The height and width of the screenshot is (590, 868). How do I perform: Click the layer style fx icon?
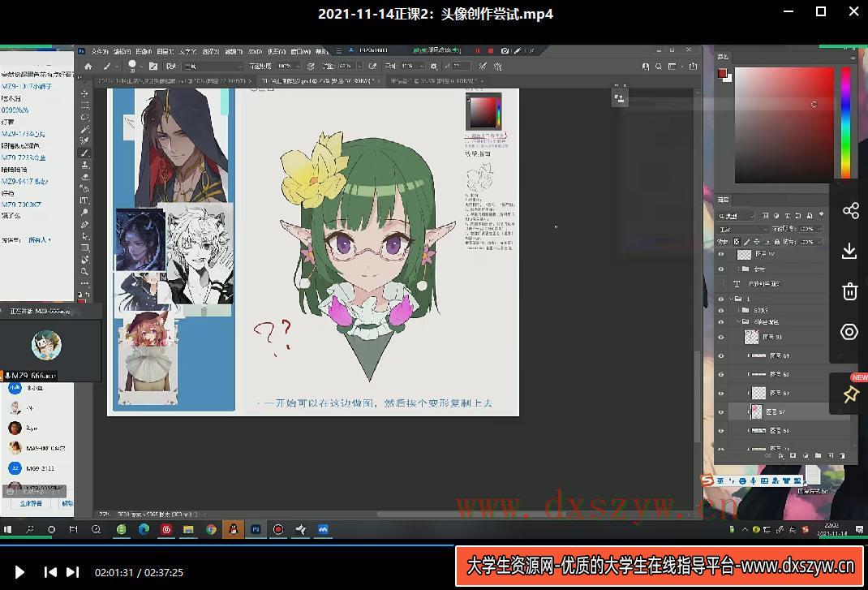point(781,455)
